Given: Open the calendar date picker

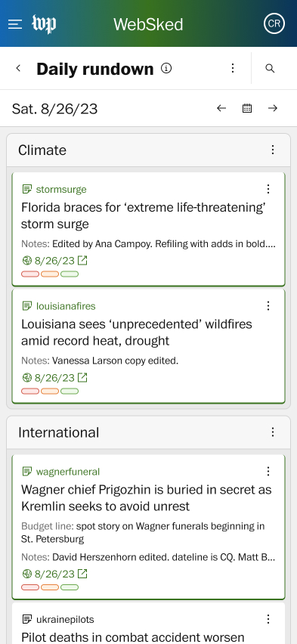Looking at the screenshot, I should click(x=247, y=108).
